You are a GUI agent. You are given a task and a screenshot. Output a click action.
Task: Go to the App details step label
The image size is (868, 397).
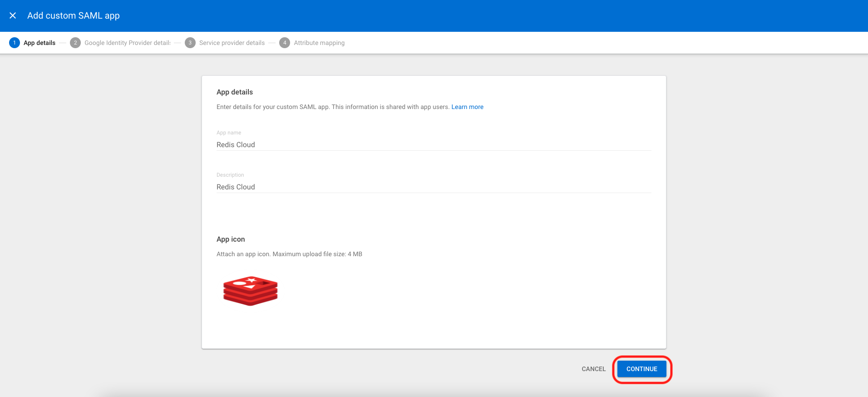[x=39, y=43]
